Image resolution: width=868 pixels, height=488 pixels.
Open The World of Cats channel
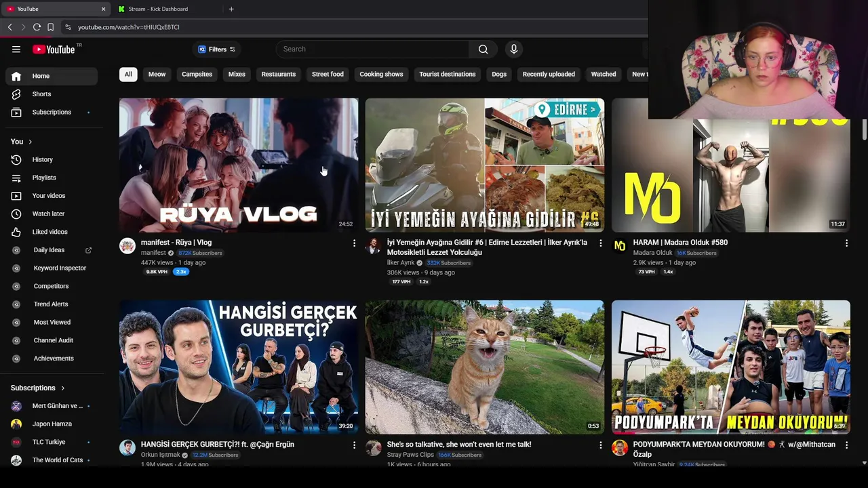[52, 460]
